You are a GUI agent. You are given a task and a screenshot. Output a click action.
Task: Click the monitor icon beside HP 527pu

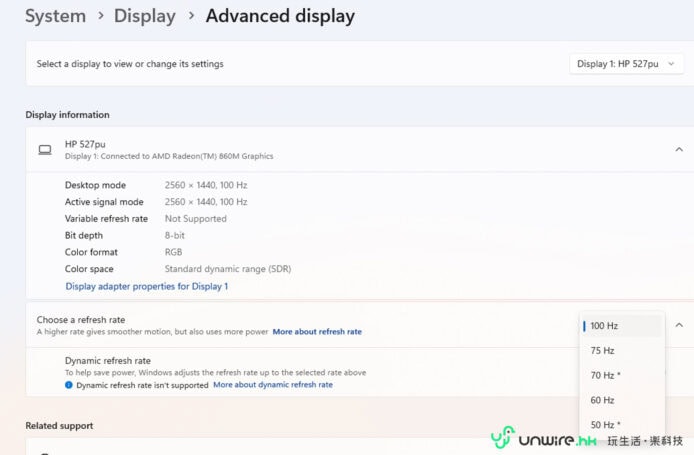point(45,149)
